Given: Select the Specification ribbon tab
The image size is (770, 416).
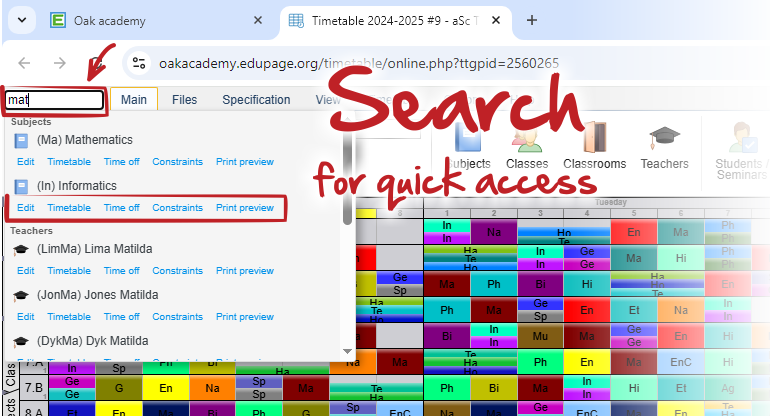Looking at the screenshot, I should 256,100.
